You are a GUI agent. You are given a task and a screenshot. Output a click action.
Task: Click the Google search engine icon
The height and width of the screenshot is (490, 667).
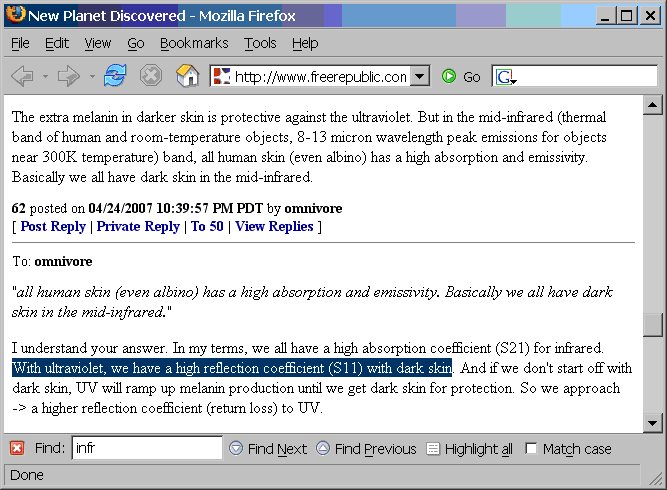coord(505,77)
